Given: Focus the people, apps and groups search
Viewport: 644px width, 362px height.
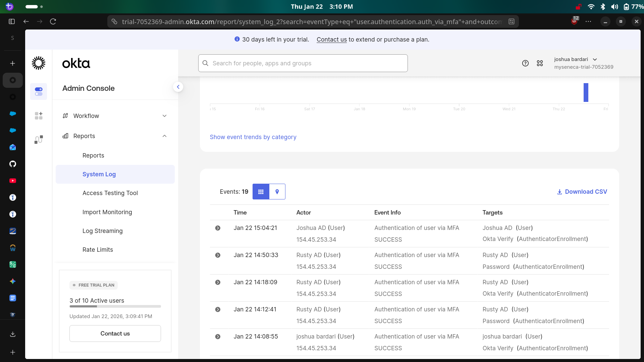Looking at the screenshot, I should click(303, 63).
